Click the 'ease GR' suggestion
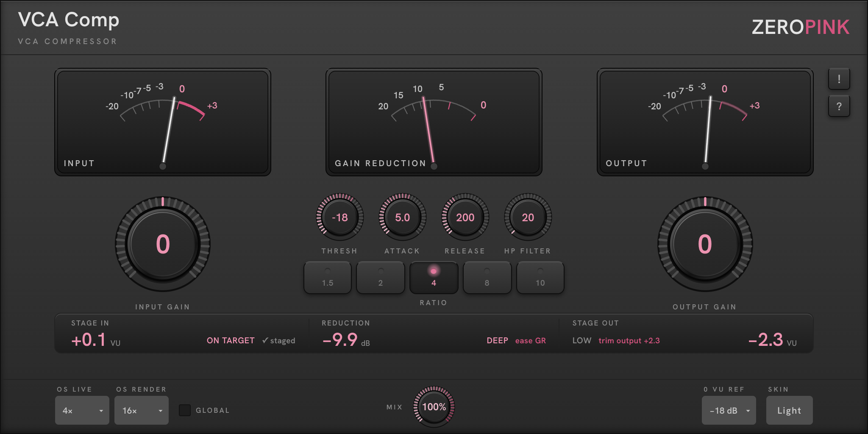 click(x=531, y=341)
